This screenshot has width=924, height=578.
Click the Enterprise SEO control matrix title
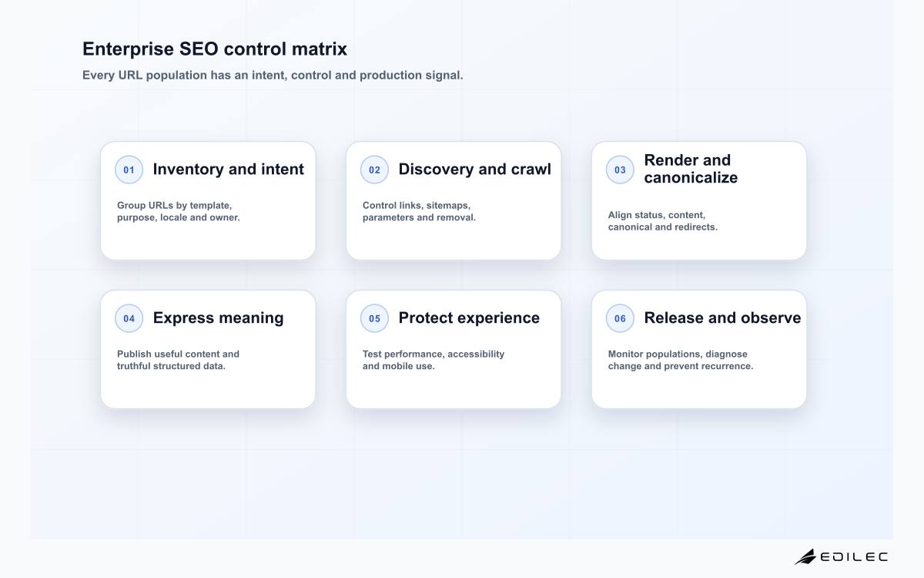tap(215, 49)
